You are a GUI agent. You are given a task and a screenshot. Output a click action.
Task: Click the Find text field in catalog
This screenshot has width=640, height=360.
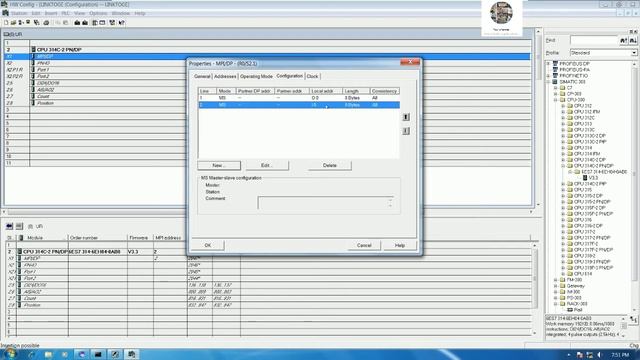click(x=594, y=40)
